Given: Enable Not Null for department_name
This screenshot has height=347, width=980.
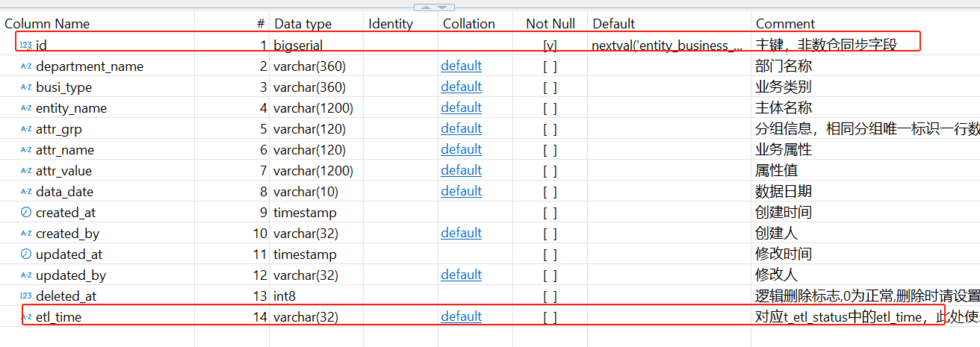Looking at the screenshot, I should point(550,66).
